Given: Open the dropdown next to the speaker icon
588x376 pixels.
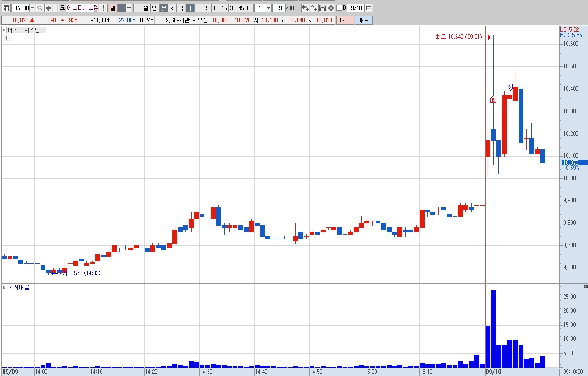Looking at the screenshot, I should tap(55, 8).
